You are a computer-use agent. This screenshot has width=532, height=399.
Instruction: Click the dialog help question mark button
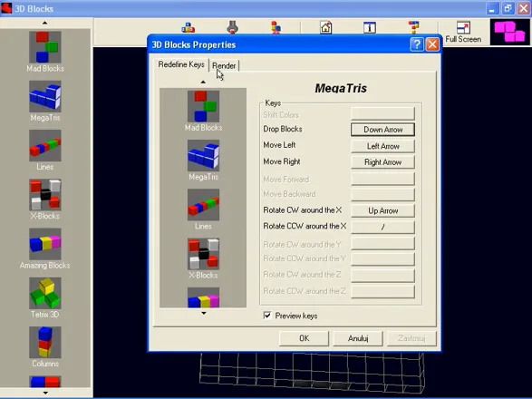pyautogui.click(x=417, y=44)
